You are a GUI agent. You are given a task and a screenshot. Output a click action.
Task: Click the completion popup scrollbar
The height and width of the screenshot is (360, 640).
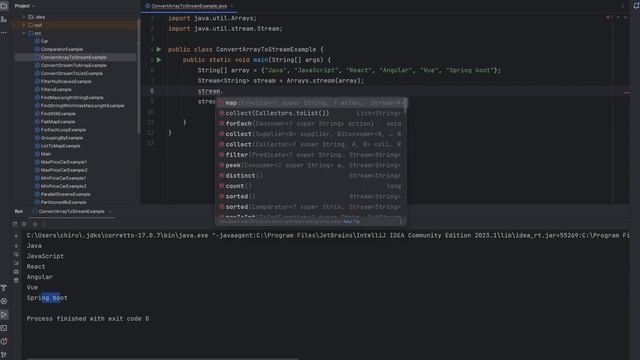(405, 106)
